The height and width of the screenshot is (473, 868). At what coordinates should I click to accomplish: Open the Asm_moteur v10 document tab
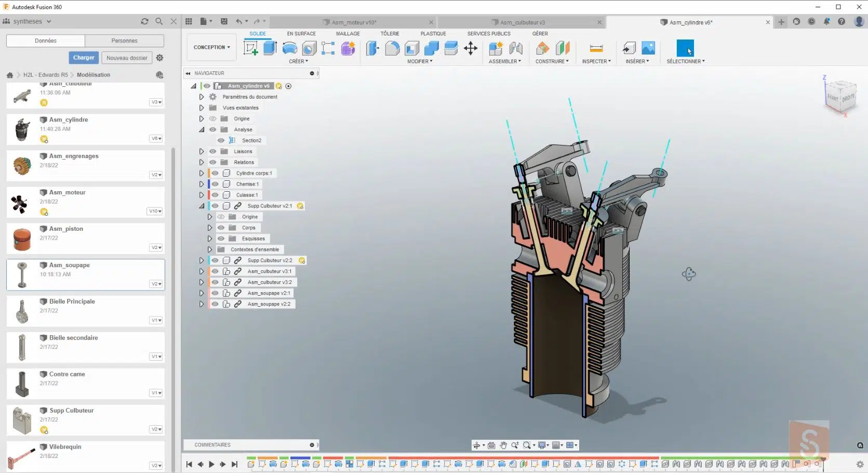pos(353,22)
